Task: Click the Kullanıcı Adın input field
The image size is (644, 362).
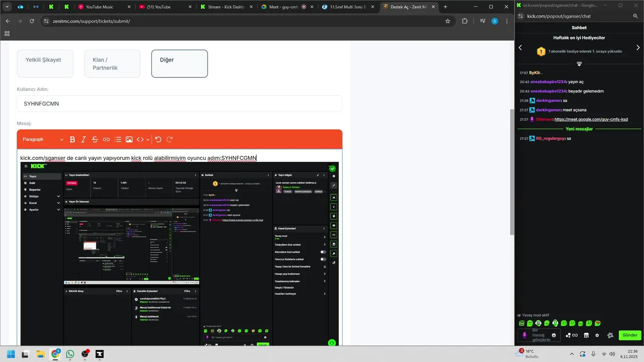Action: 180,104
